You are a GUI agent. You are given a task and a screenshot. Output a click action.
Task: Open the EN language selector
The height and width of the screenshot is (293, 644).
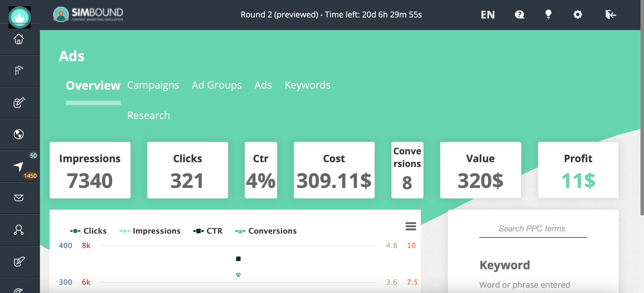[488, 15]
